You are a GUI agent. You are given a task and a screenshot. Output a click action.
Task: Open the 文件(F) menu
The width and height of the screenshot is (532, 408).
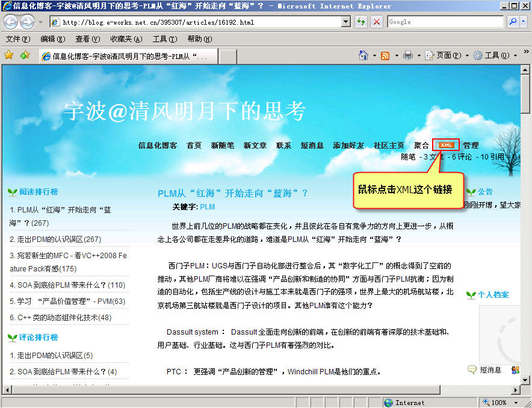pos(18,39)
